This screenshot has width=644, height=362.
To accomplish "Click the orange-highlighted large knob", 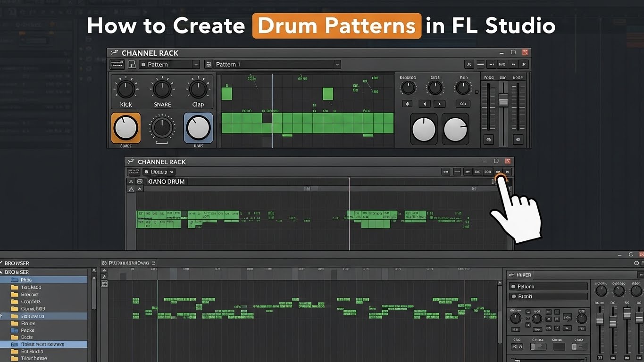I will tap(125, 128).
